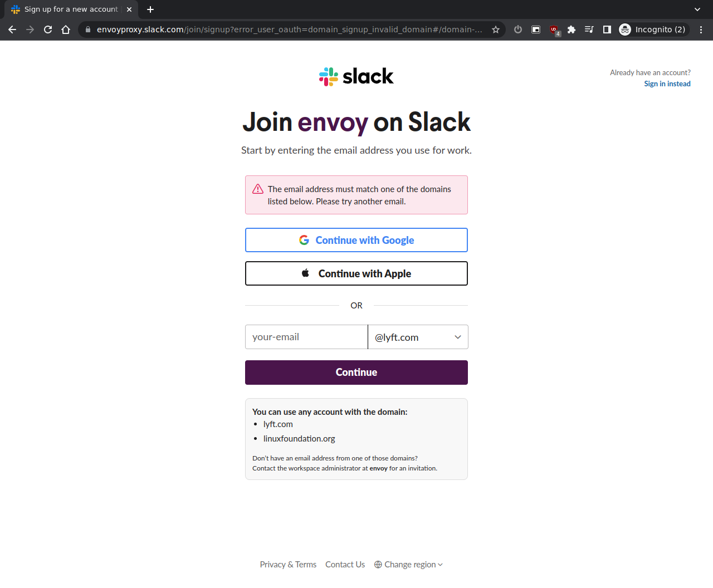Click the red warning triangle in the error banner
Screen dimensions: 713x588
[257, 189]
